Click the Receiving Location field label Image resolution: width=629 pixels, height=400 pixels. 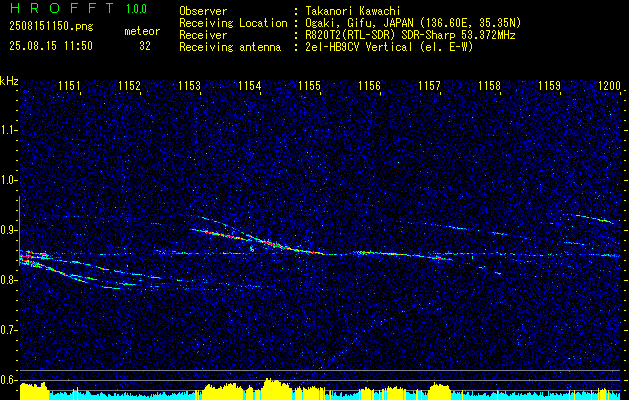tap(233, 23)
